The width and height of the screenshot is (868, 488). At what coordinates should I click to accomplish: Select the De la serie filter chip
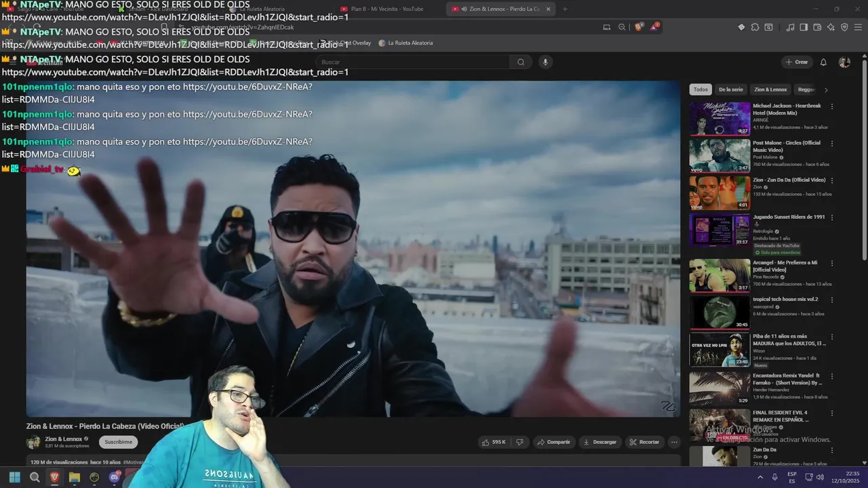[731, 89]
